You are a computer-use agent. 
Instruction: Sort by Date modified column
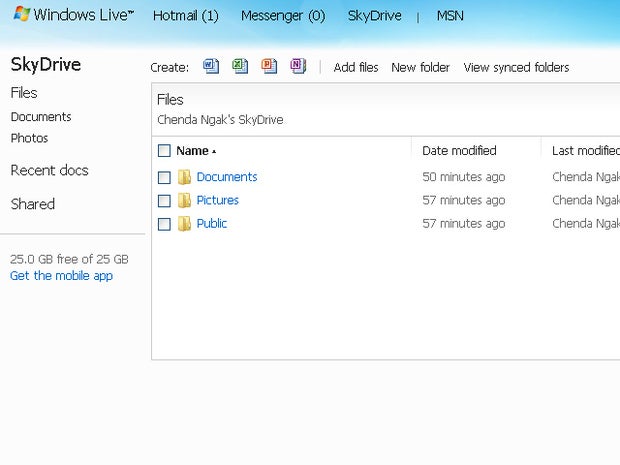[x=459, y=151]
